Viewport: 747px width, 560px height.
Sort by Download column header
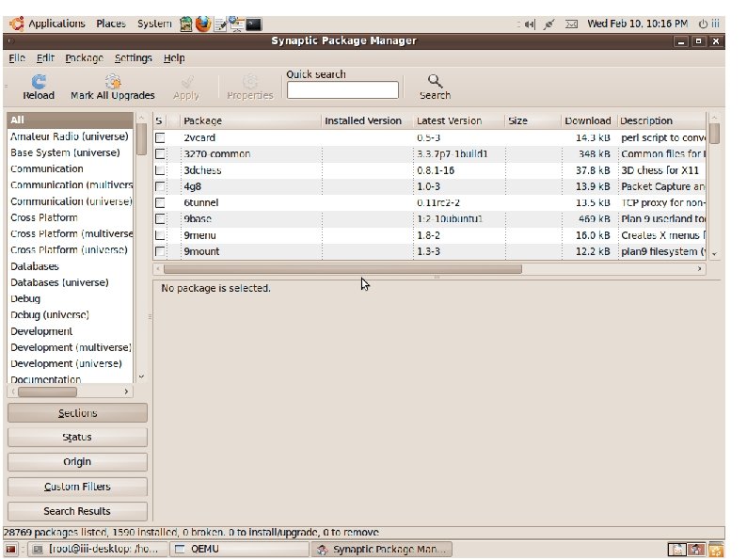coord(589,121)
